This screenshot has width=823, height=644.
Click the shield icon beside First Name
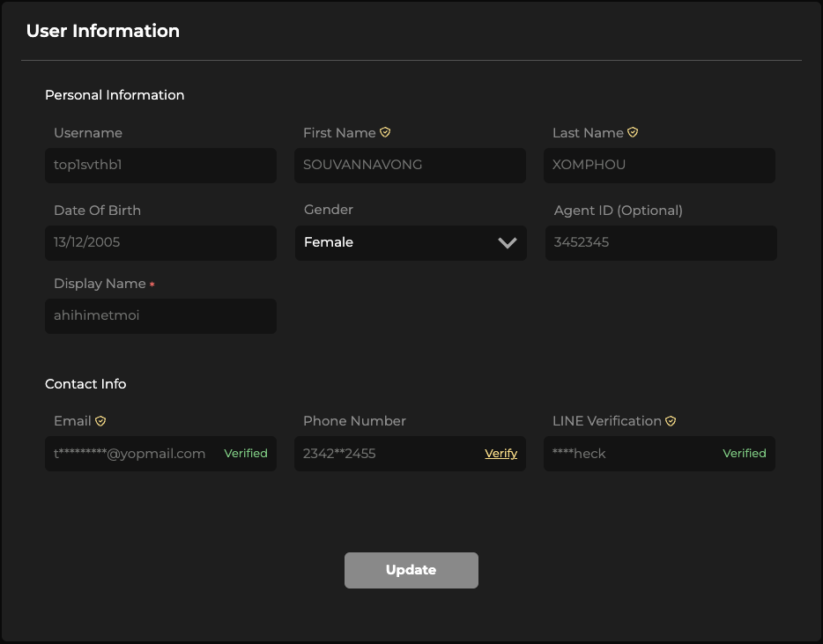385,133
